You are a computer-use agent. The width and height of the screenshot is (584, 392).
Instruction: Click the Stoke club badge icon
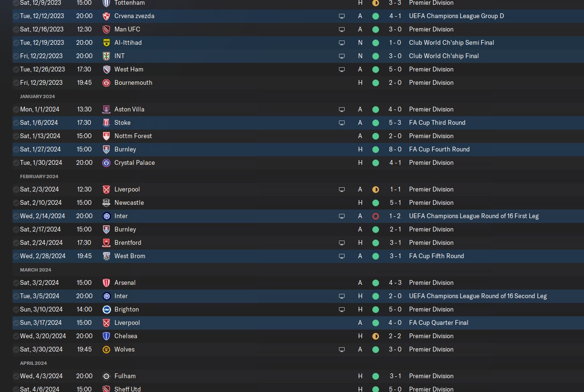(x=106, y=123)
